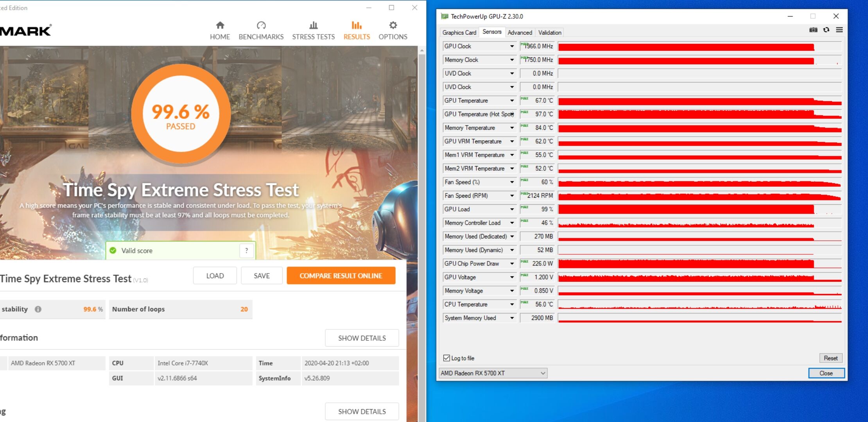The image size is (868, 422).
Task: Refresh GPU-Z sensors with the refresh icon
Action: pyautogui.click(x=826, y=30)
